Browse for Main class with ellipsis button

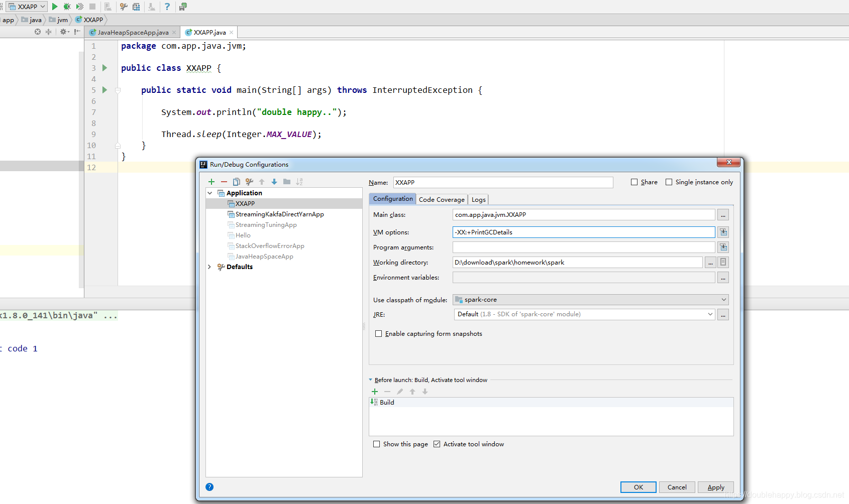pos(723,215)
